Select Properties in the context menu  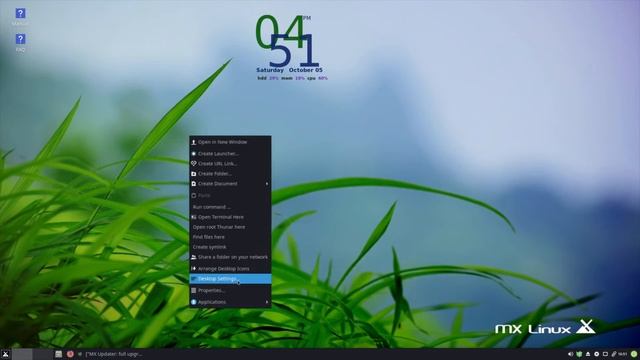tap(230, 290)
